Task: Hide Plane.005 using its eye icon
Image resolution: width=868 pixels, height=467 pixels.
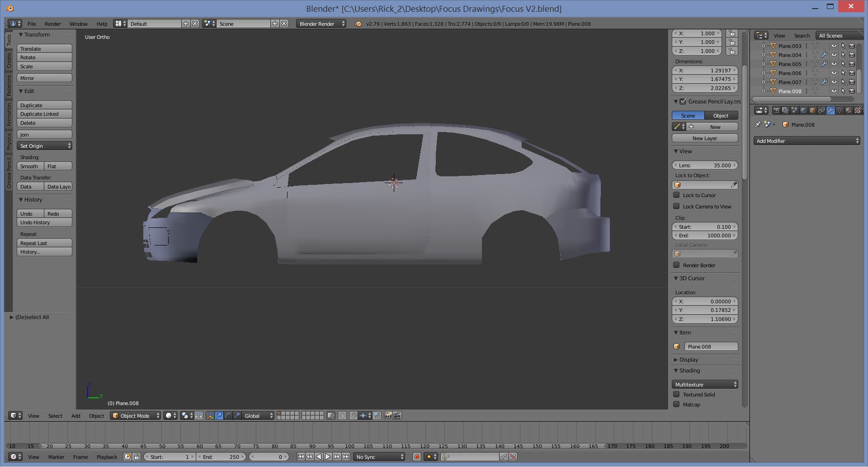Action: [x=834, y=64]
